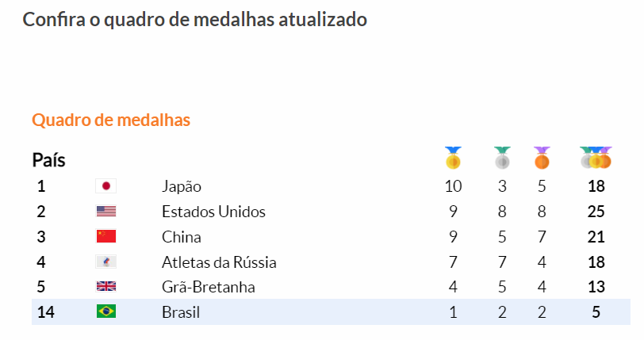This screenshot has width=644, height=340.
Task: Select the Japão country name
Action: coord(182,186)
